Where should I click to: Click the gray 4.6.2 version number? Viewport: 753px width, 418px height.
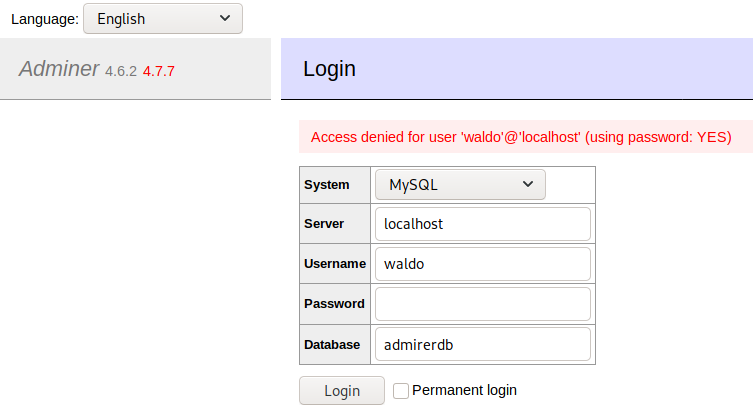click(x=121, y=71)
